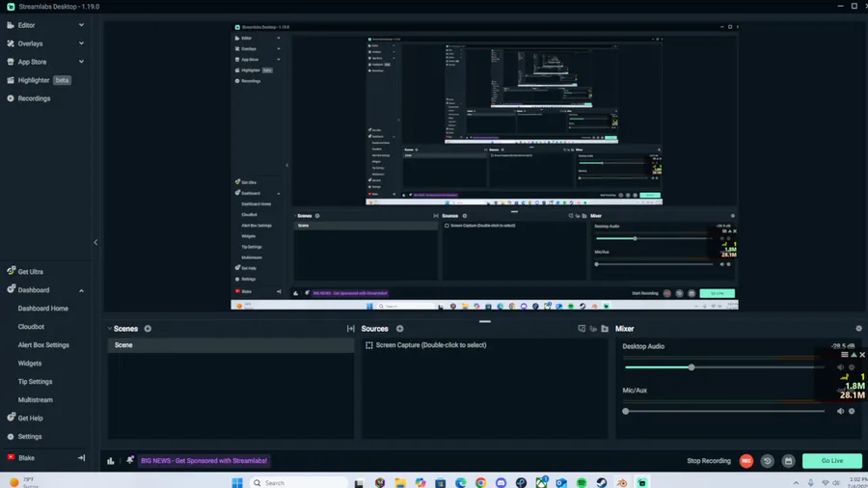Toggle Screen Capture source selection box icon

(x=369, y=345)
